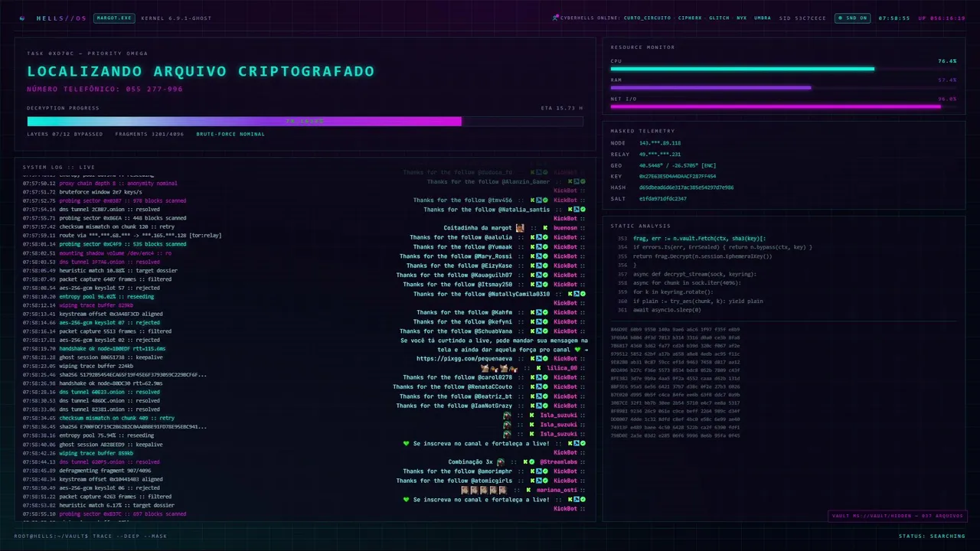The height and width of the screenshot is (551, 980).
Task: Open the buenosn username
Action: pos(566,228)
